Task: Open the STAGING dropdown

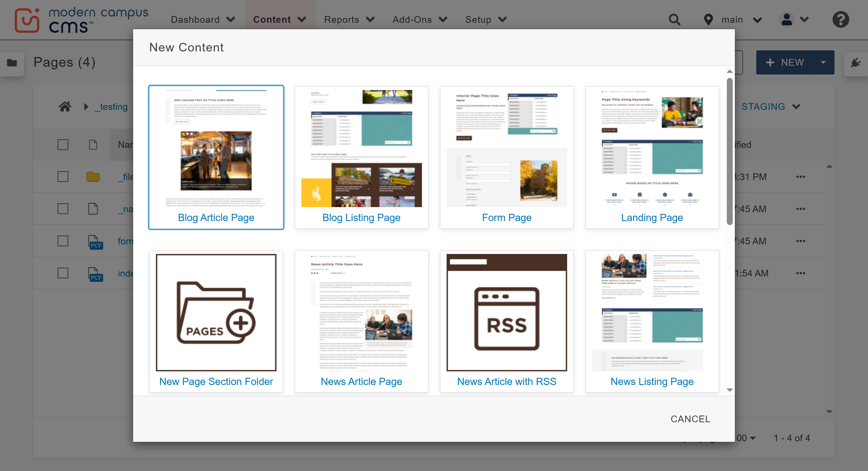Action: pos(771,106)
